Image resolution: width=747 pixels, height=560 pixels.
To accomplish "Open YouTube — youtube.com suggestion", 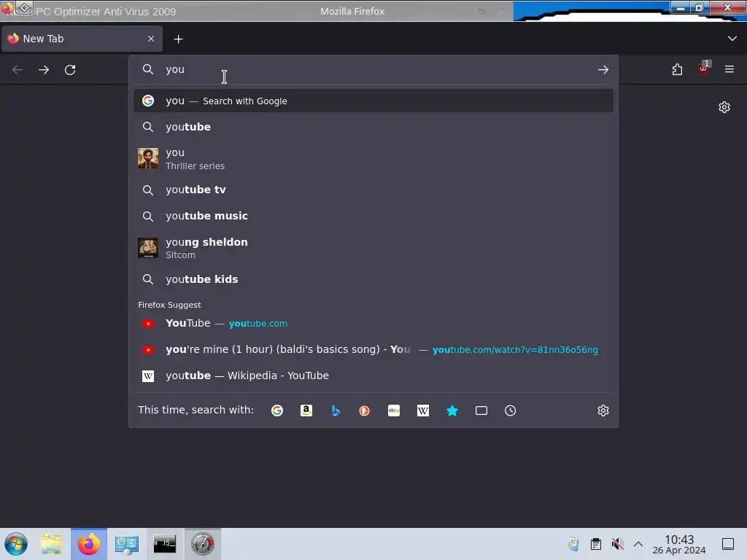I will point(373,323).
